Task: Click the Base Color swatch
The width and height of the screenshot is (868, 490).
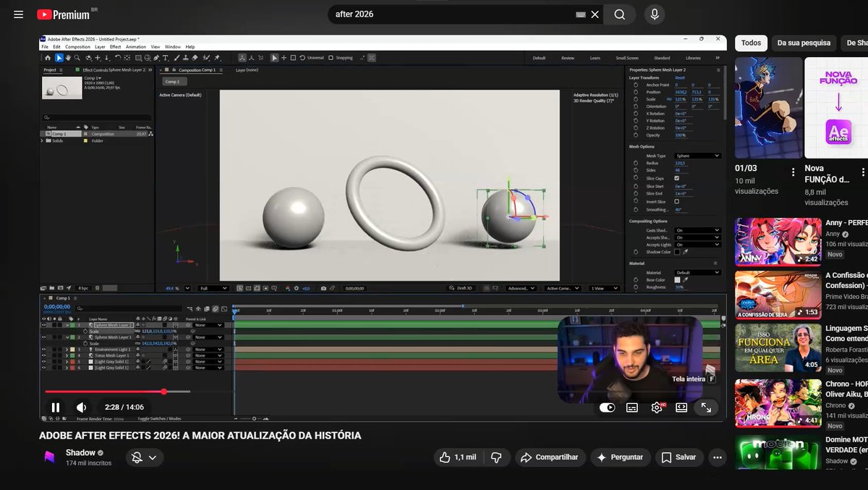Action: [676, 279]
